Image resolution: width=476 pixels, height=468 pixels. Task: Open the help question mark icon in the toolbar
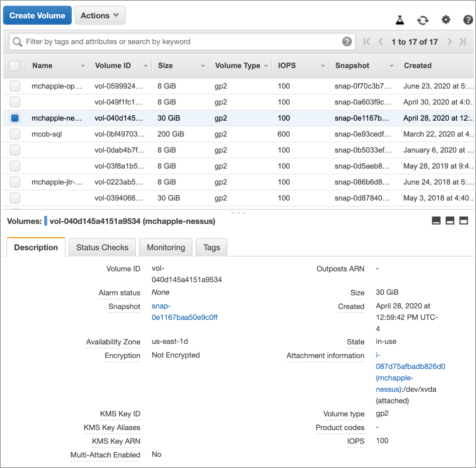(x=468, y=20)
